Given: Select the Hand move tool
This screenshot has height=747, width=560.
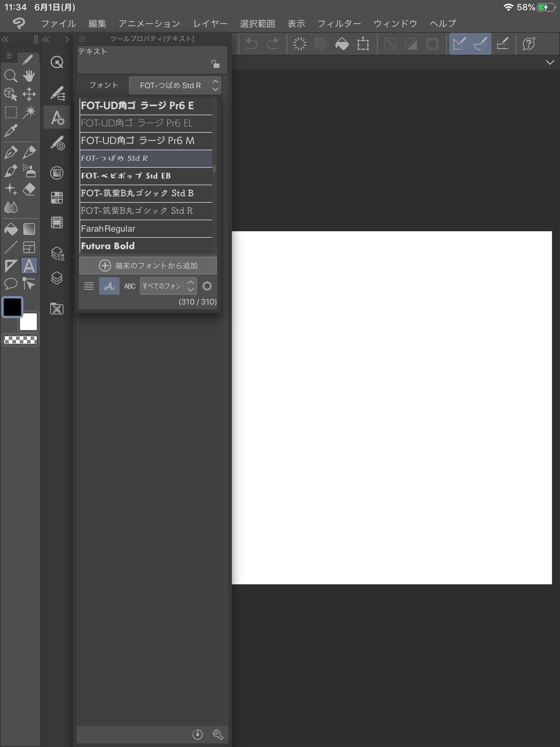Looking at the screenshot, I should pyautogui.click(x=29, y=76).
